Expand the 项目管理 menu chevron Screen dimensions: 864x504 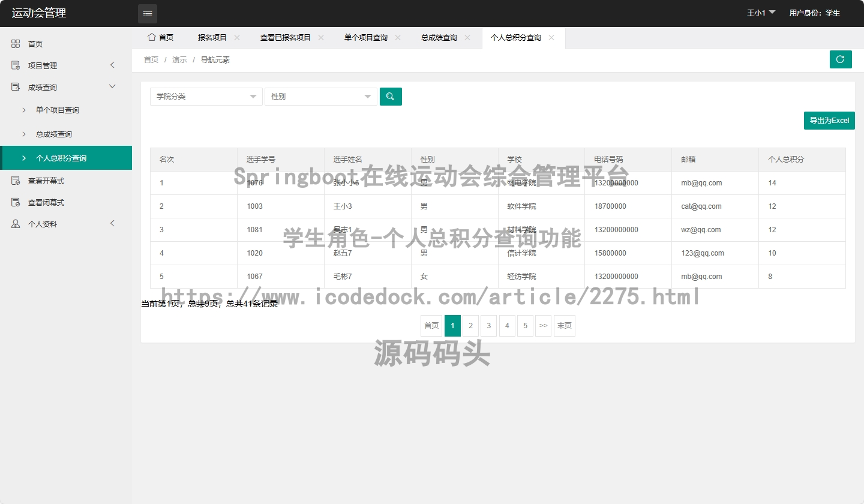pyautogui.click(x=112, y=65)
